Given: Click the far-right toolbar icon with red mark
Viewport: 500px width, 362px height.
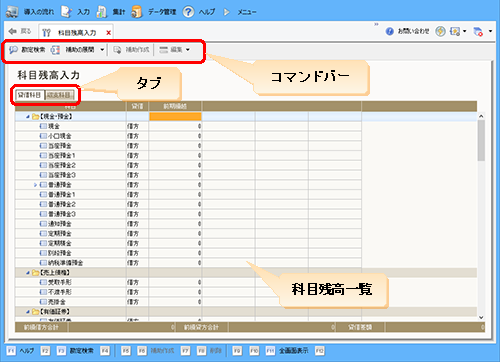Looking at the screenshot, I should (478, 32).
